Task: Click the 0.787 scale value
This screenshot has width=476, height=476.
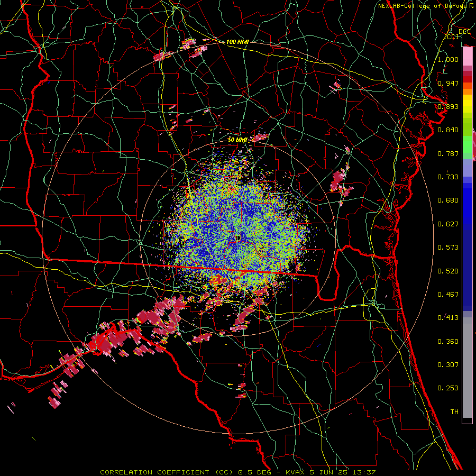Action: point(448,153)
